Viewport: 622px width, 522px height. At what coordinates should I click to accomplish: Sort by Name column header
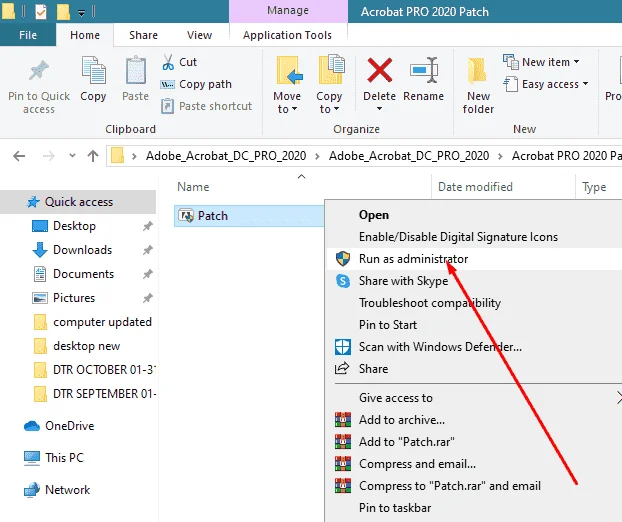pyautogui.click(x=193, y=187)
